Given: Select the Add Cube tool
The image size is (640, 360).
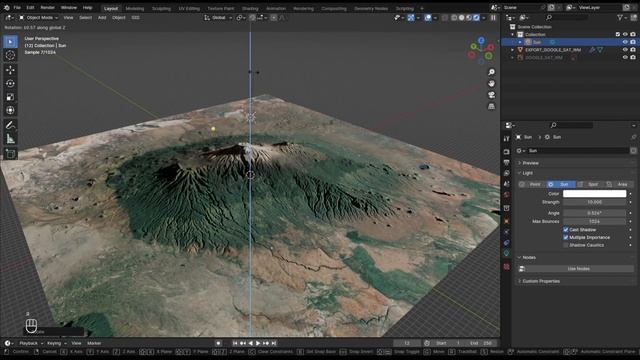Looking at the screenshot, I should click(x=11, y=154).
